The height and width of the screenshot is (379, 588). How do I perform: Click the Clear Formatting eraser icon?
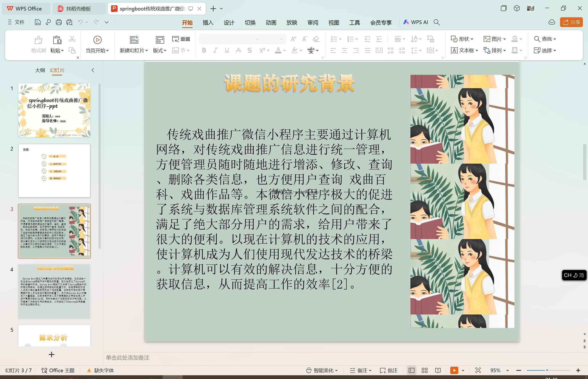(x=316, y=39)
